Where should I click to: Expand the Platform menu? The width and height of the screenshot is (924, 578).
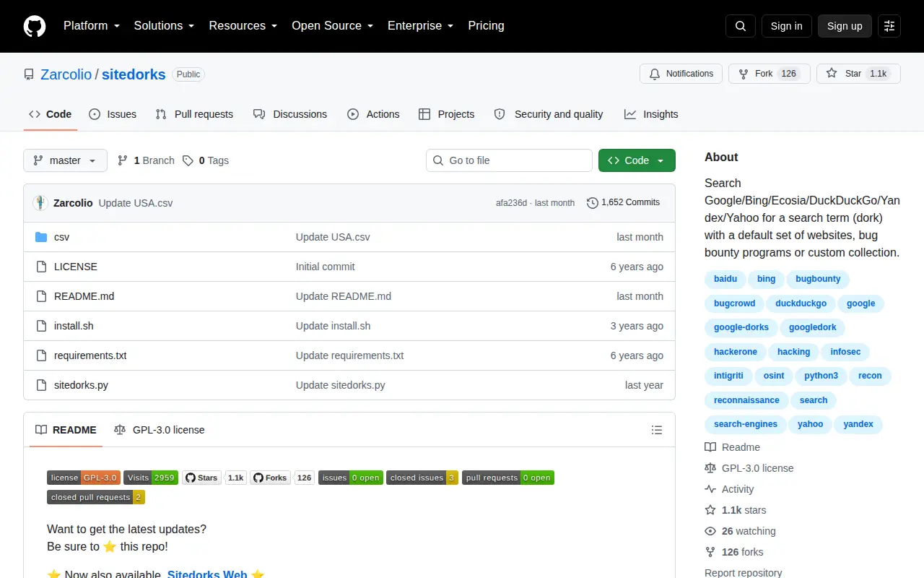[91, 26]
